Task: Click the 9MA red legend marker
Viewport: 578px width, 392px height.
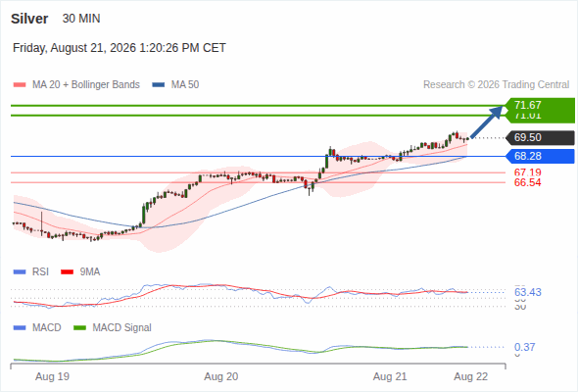Action: coord(67,272)
